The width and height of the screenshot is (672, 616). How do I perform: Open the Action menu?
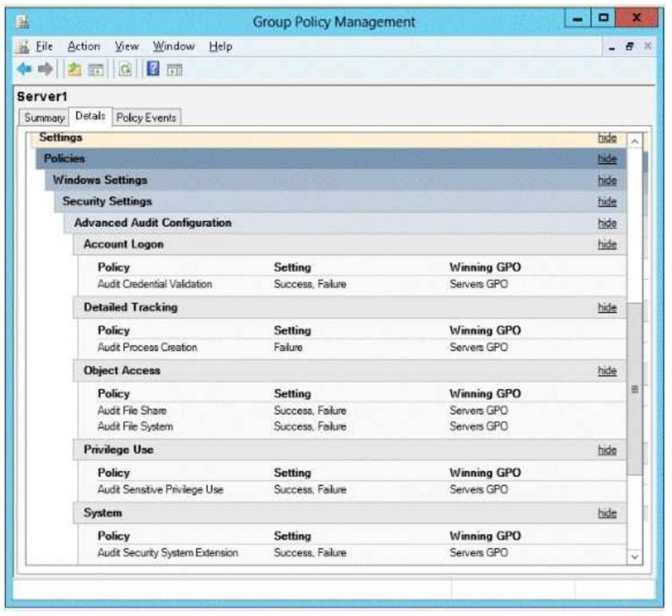pos(83,46)
